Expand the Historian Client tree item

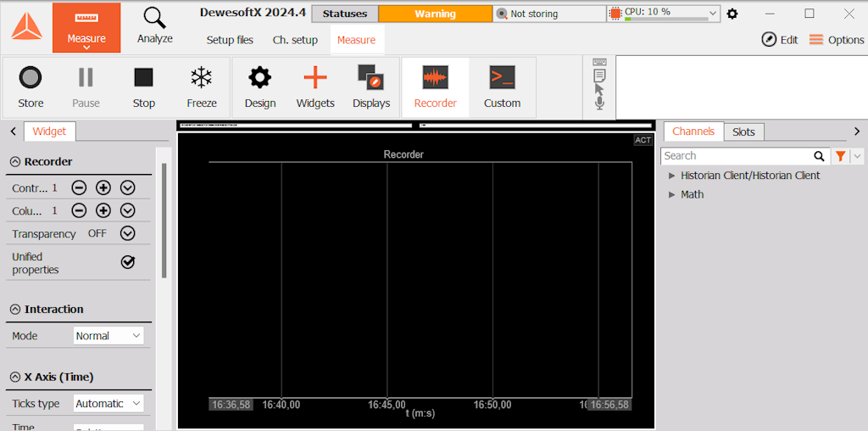pyautogui.click(x=672, y=176)
